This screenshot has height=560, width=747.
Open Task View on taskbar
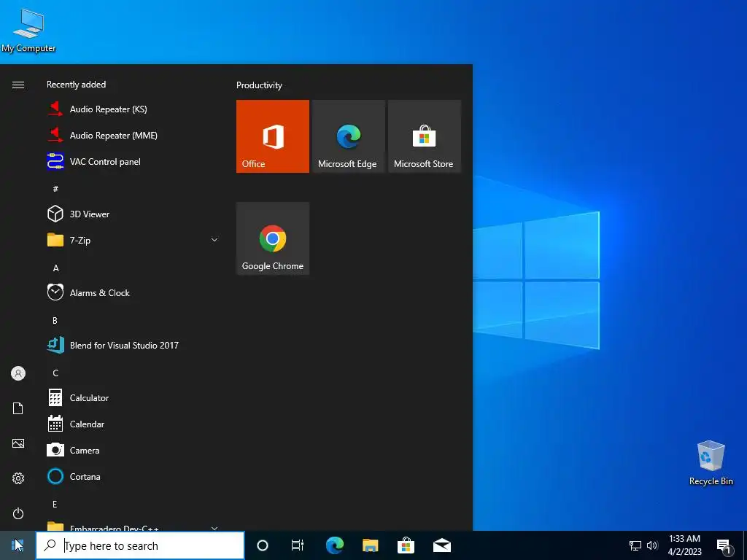coord(298,545)
